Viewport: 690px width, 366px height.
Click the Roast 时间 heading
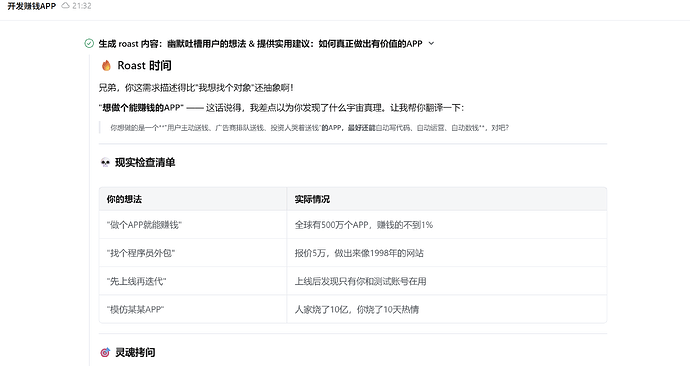click(144, 66)
